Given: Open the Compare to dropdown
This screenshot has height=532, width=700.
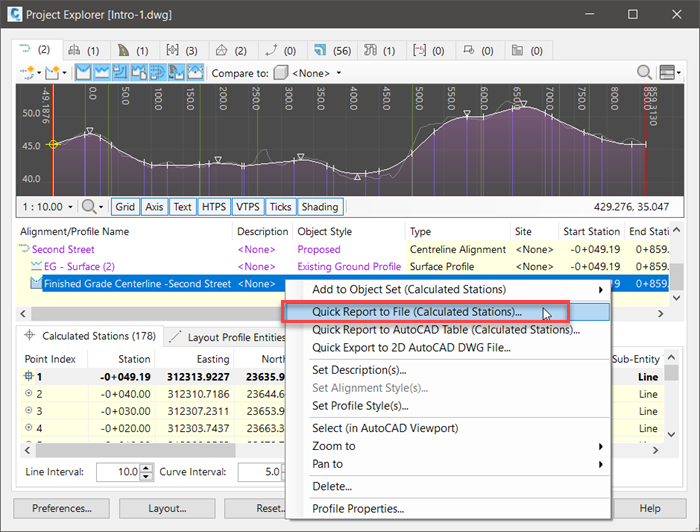Looking at the screenshot, I should tap(310, 73).
